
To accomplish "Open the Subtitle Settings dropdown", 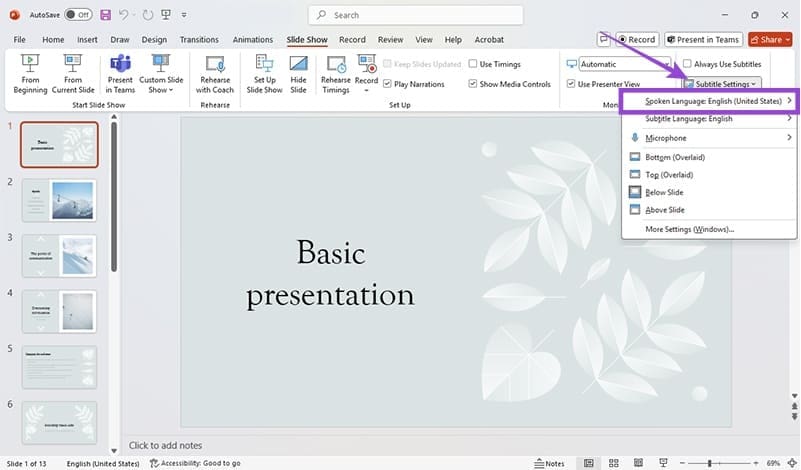I will point(720,84).
